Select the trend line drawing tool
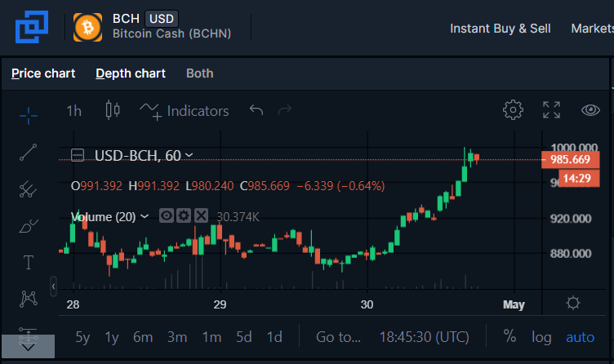 pos(29,153)
